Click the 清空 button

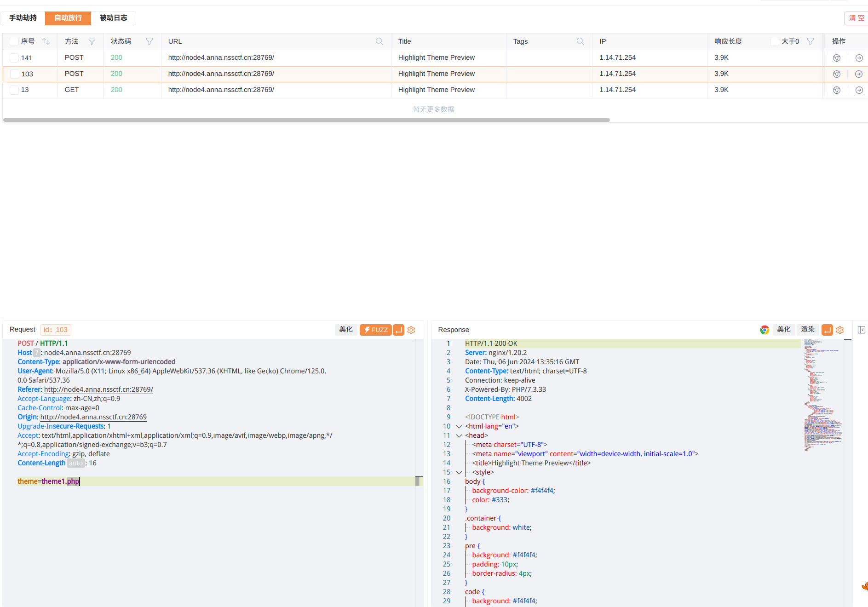pyautogui.click(x=856, y=18)
